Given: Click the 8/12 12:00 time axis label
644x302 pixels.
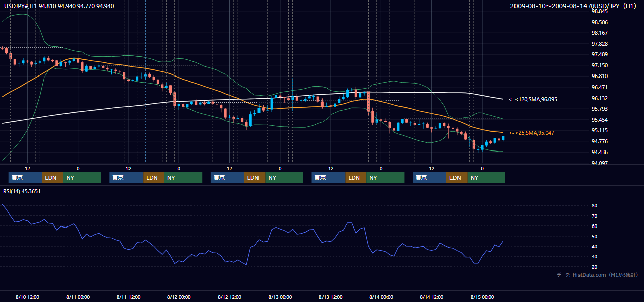Looking at the screenshot, I should pyautogui.click(x=230, y=297).
